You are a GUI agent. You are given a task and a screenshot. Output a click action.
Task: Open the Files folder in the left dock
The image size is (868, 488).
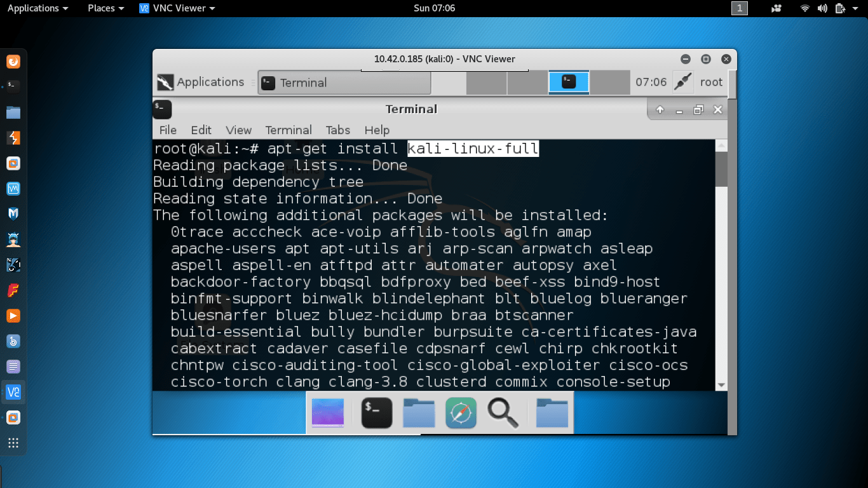(13, 112)
